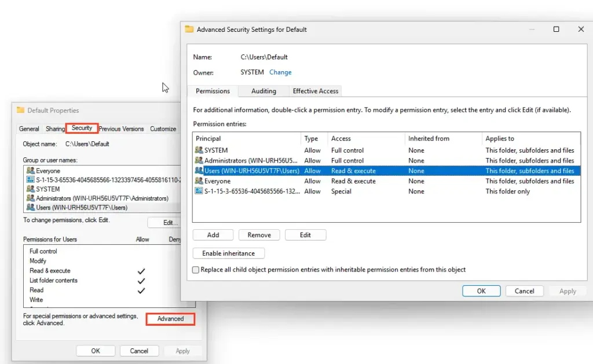The width and height of the screenshot is (593, 364).
Task: Click the S-1-15-3 SID icon in permission entries
Action: (199, 192)
